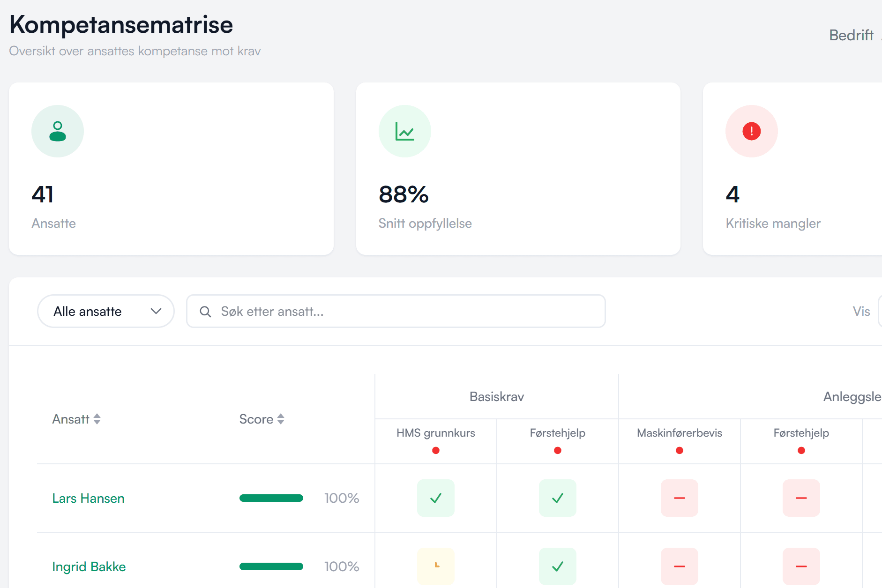Image resolution: width=882 pixels, height=588 pixels.
Task: Click Ingrid Bakke's HMS grunnkurs pending status
Action: (x=436, y=566)
